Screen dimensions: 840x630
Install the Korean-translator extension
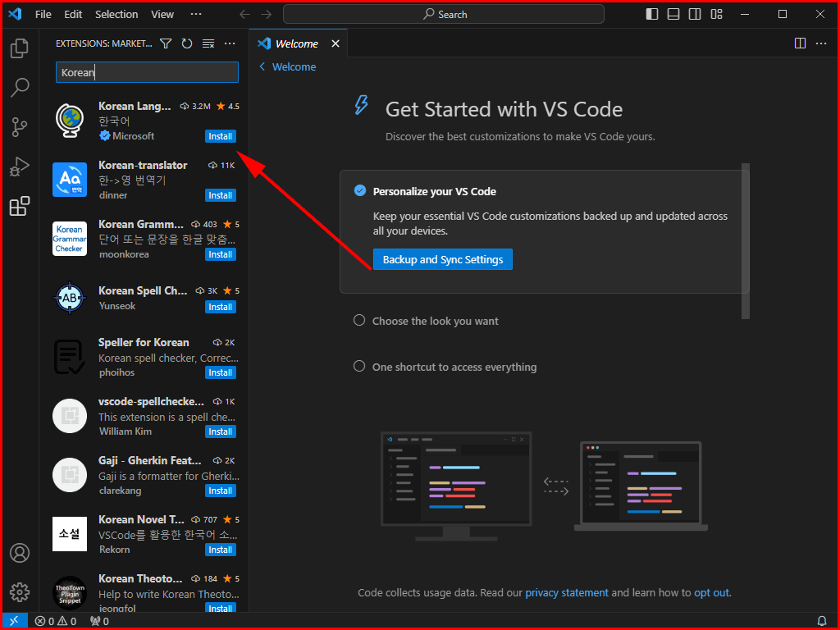click(x=220, y=195)
